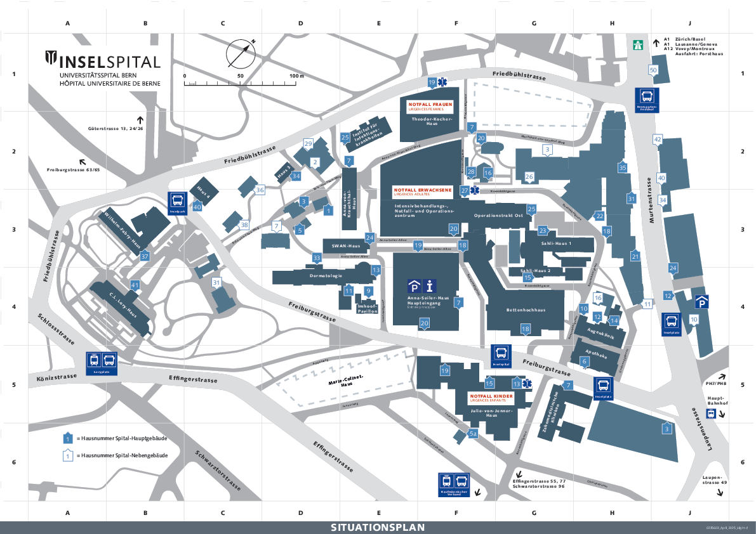Click marker 9 by Imhoof-Pavillon
Image resolution: width=756 pixels, height=534 pixels.
click(x=369, y=291)
